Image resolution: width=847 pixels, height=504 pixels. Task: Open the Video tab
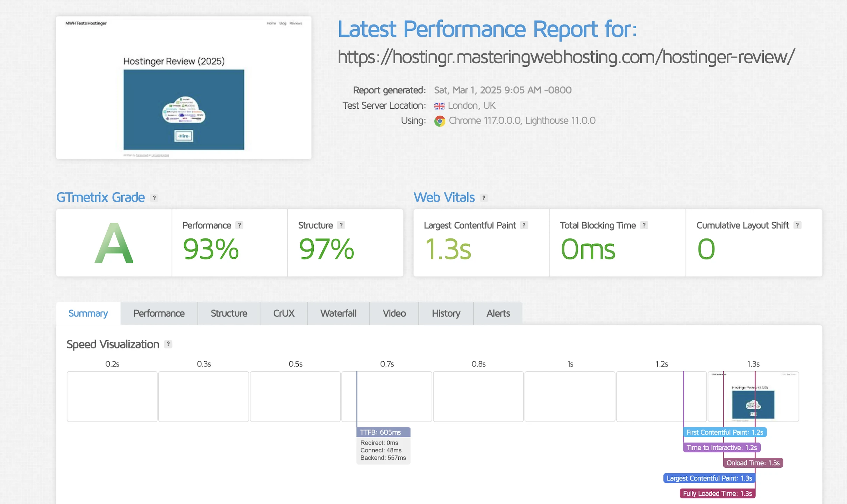point(394,314)
